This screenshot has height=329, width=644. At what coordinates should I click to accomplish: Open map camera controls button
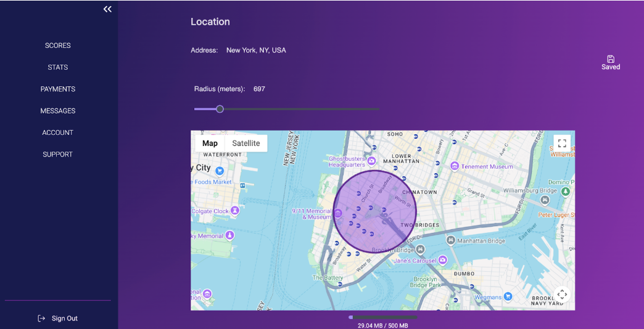(x=562, y=294)
